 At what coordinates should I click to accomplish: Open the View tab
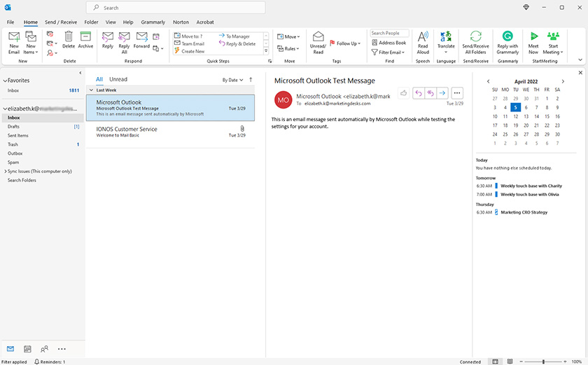pos(111,22)
